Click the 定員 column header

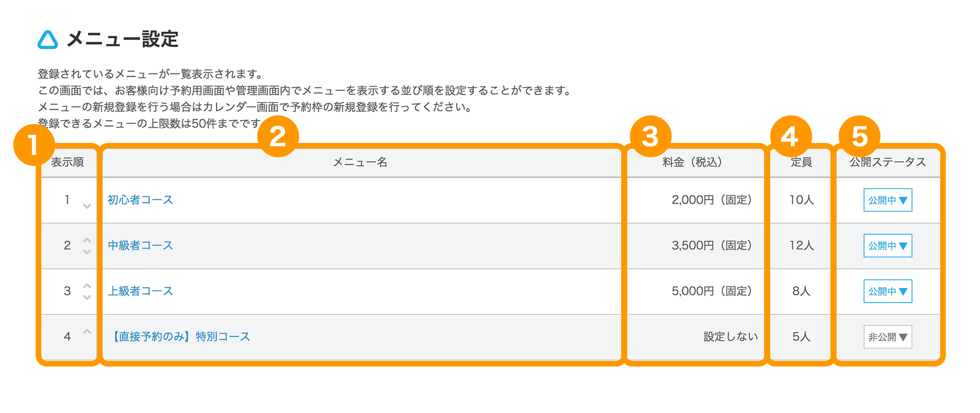[801, 162]
